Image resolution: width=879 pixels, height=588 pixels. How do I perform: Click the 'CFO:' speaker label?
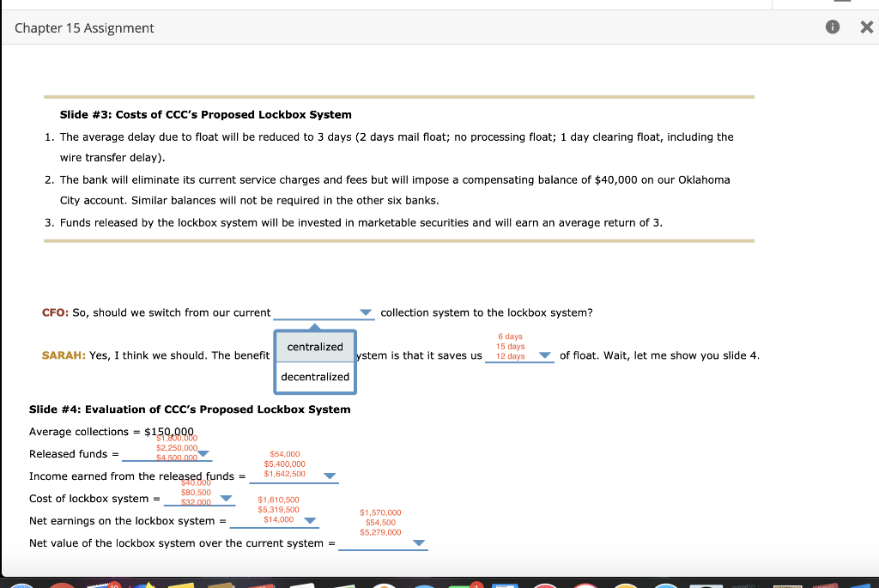point(55,312)
